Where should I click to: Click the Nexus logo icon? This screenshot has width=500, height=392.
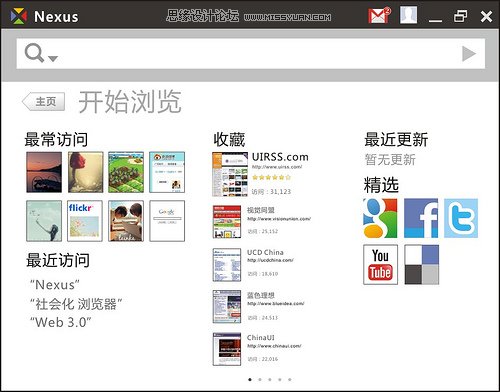coord(19,16)
